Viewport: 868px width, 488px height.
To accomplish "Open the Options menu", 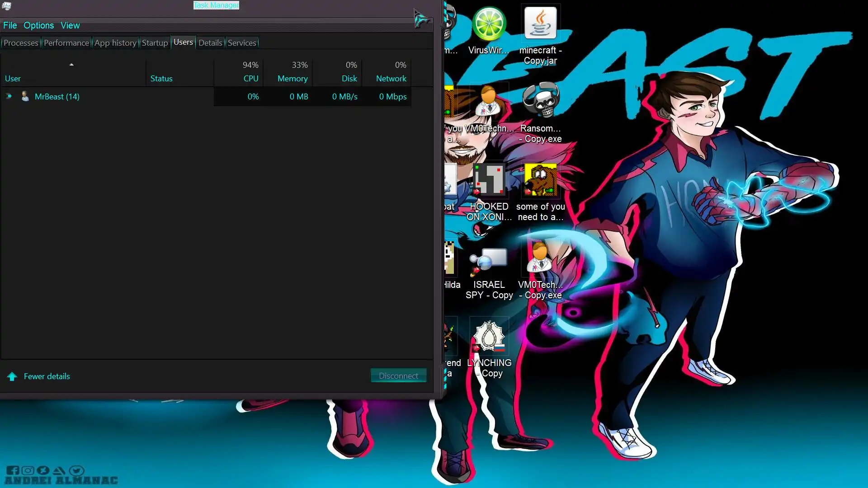I will click(x=38, y=25).
